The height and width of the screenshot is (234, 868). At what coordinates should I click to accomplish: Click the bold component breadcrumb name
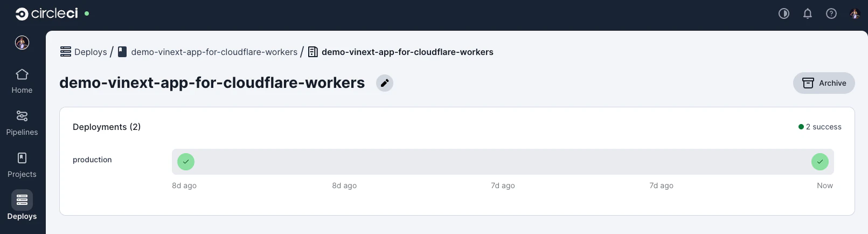tap(407, 52)
